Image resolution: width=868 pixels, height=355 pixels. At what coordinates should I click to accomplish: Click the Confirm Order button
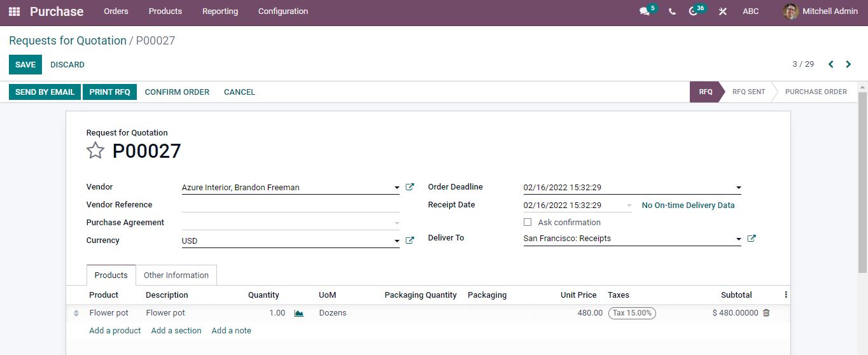pos(177,92)
